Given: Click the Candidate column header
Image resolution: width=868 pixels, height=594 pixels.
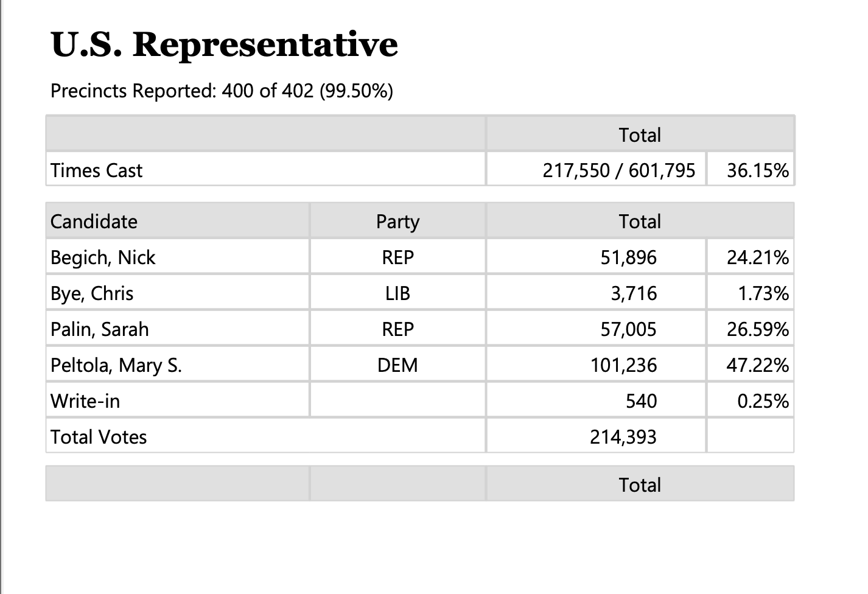Looking at the screenshot, I should [x=177, y=221].
